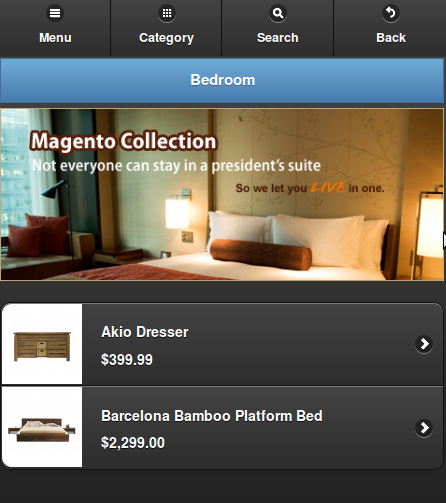Viewport: 446px width, 503px height.
Task: Open Barcelona Bamboo Platform Bed chevron arrow
Action: coord(424,428)
